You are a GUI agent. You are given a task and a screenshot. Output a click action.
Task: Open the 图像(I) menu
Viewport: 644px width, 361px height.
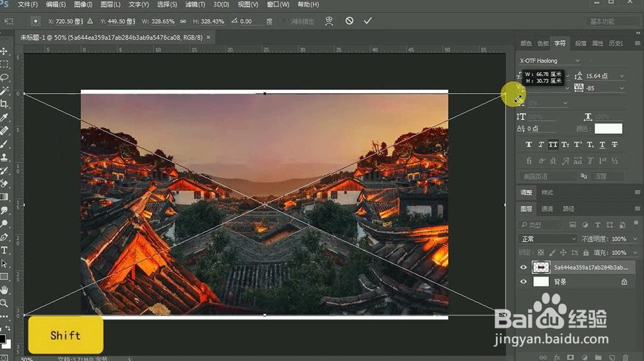[83, 5]
